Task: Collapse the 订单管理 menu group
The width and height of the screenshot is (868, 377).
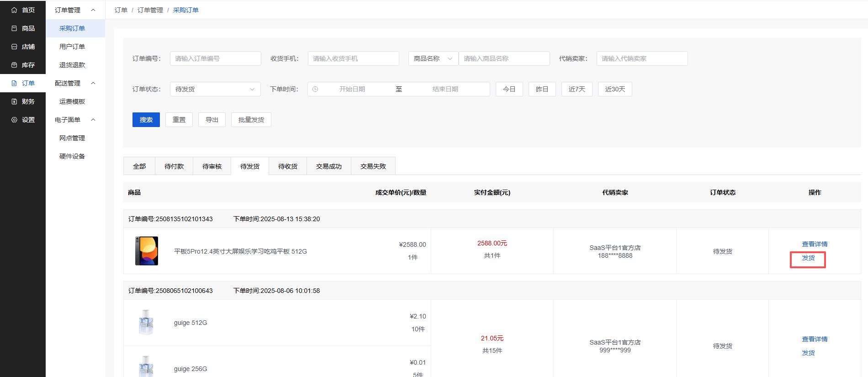Action: click(x=93, y=10)
